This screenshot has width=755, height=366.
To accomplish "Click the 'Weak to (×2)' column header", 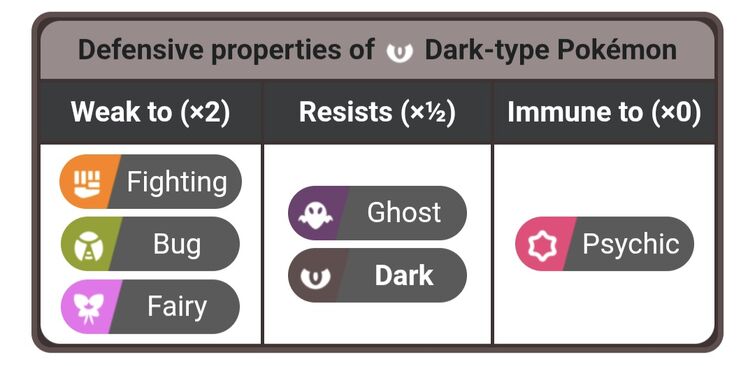I will 150,112.
